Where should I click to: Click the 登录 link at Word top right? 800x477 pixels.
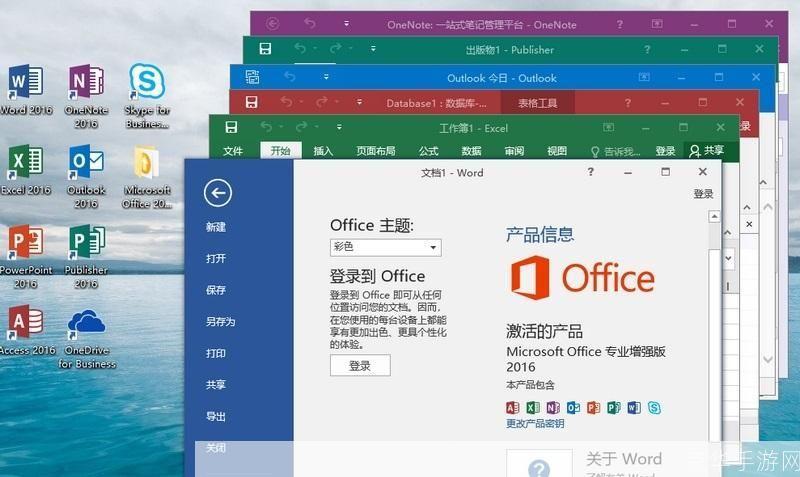point(703,194)
